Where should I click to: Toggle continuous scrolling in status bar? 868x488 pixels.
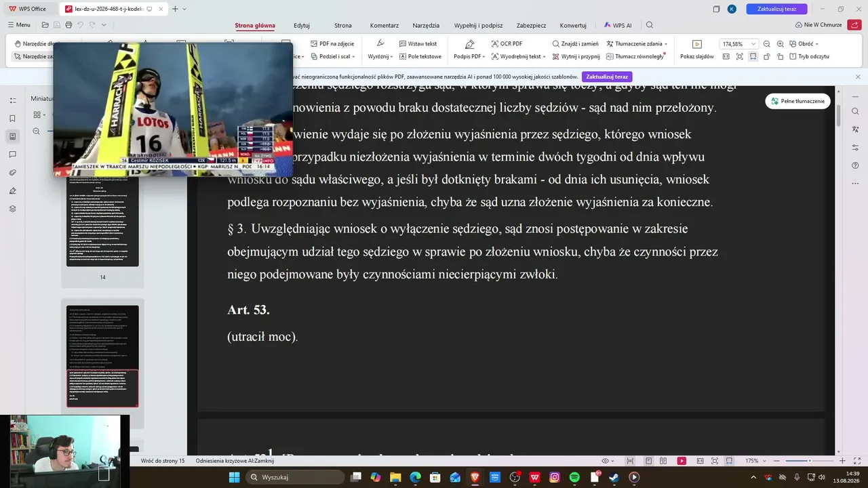(630, 461)
